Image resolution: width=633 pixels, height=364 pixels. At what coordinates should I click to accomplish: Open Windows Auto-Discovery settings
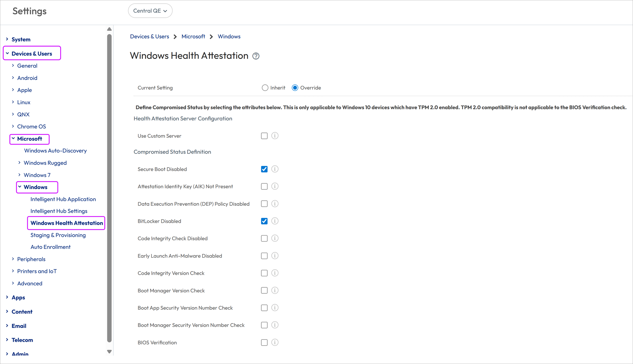point(55,151)
